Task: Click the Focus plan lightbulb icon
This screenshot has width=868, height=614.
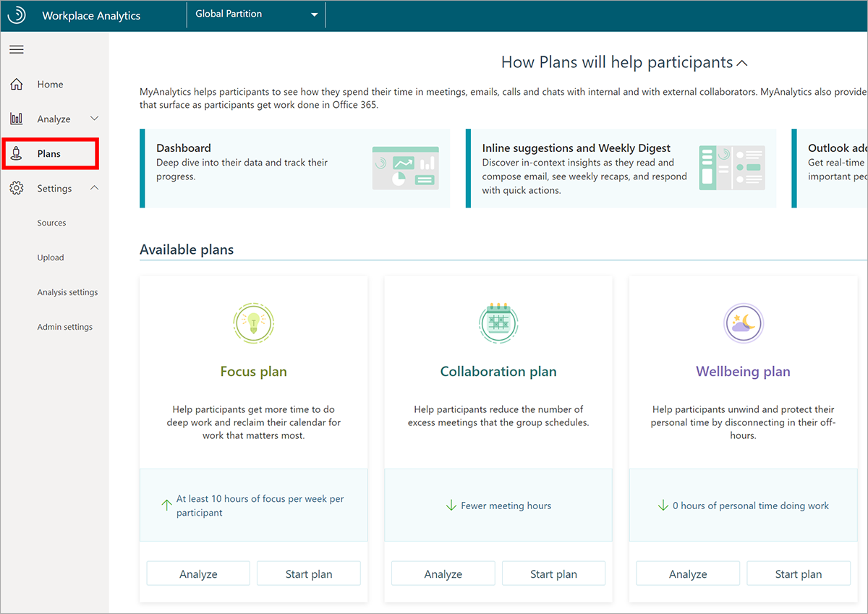Action: pyautogui.click(x=254, y=323)
